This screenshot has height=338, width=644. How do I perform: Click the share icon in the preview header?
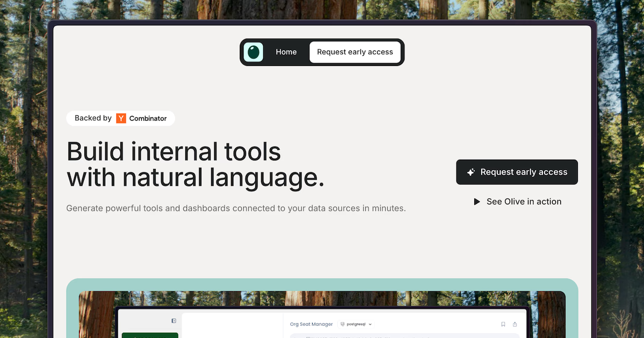[515, 324]
